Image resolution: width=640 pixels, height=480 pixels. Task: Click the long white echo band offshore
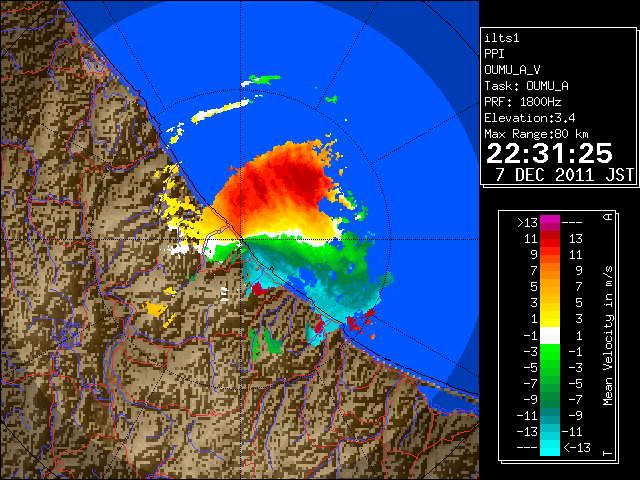pos(220,110)
